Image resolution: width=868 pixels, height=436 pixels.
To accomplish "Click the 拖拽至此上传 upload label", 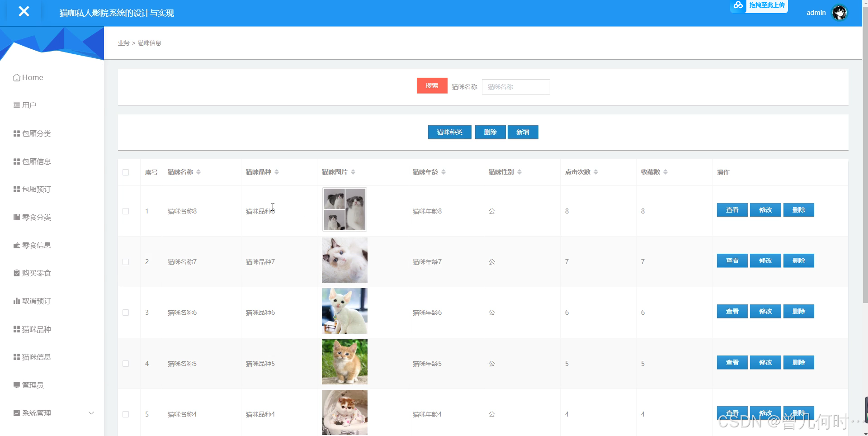I will (767, 5).
